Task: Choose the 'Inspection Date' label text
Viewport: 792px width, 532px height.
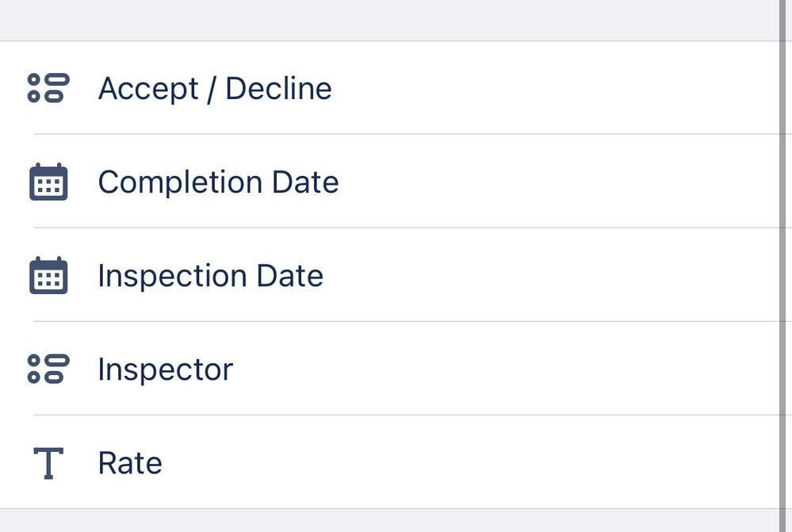Action: [210, 275]
